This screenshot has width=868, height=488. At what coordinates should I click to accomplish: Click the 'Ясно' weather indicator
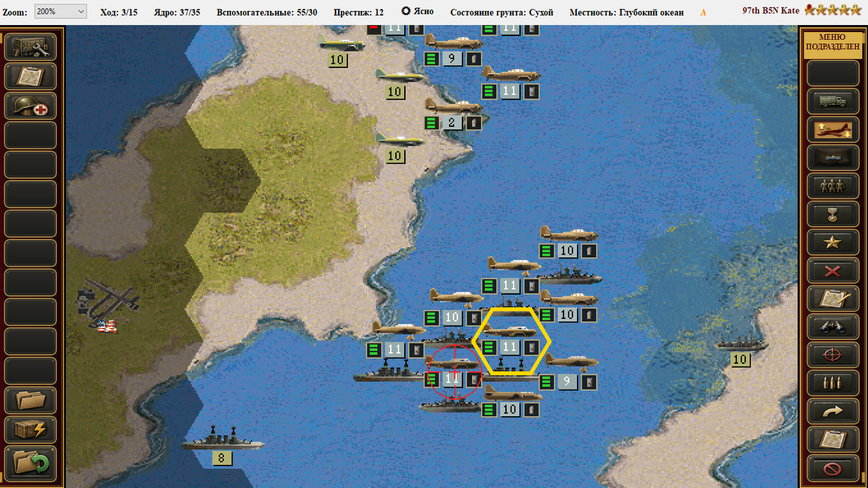(417, 12)
